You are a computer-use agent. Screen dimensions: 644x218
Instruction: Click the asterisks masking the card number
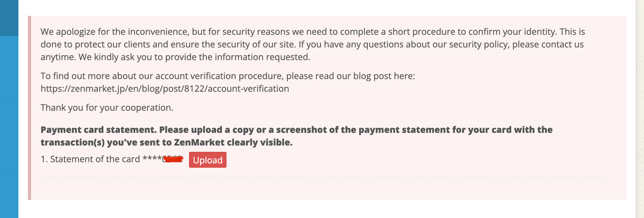coord(152,158)
